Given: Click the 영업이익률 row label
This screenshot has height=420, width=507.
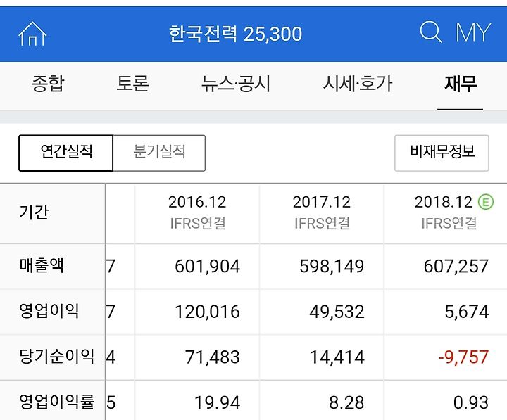Looking at the screenshot, I should pos(56,402).
